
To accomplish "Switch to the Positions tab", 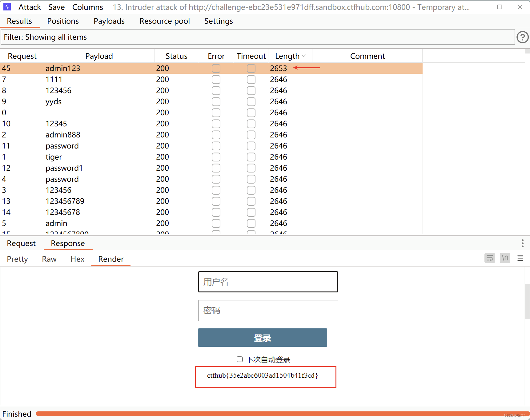I will pyautogui.click(x=63, y=21).
